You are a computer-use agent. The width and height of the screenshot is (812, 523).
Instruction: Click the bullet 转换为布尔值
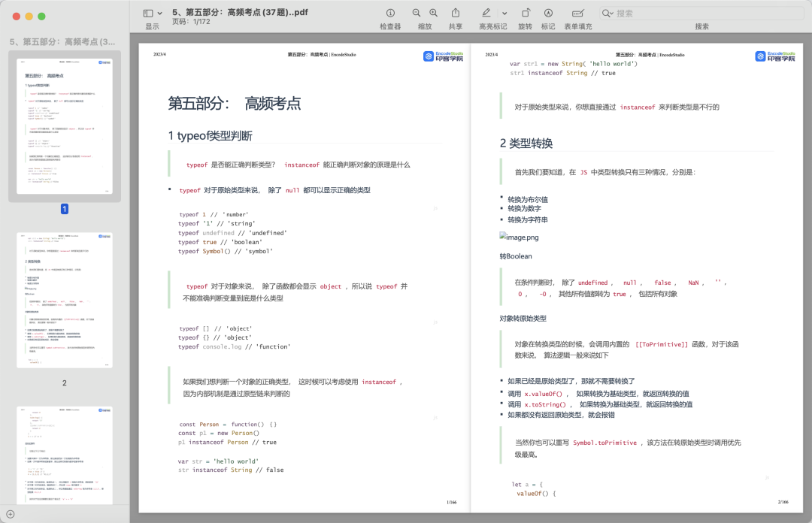click(528, 199)
